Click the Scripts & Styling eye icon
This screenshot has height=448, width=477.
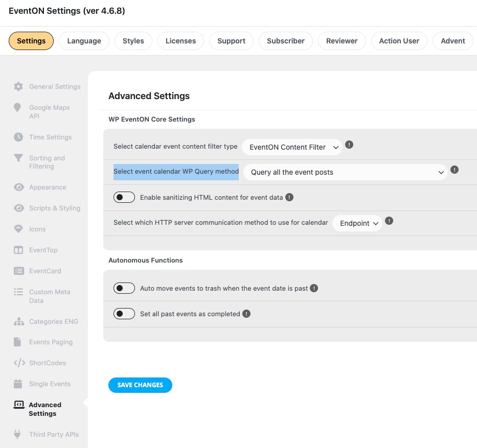pyautogui.click(x=19, y=208)
